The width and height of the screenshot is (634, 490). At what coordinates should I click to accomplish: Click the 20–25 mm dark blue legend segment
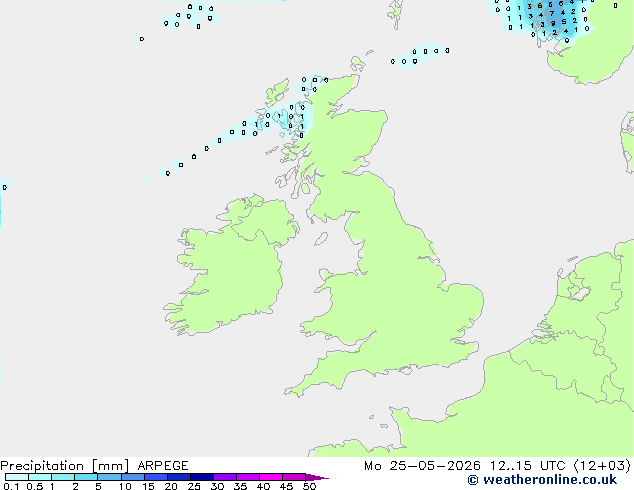click(179, 477)
